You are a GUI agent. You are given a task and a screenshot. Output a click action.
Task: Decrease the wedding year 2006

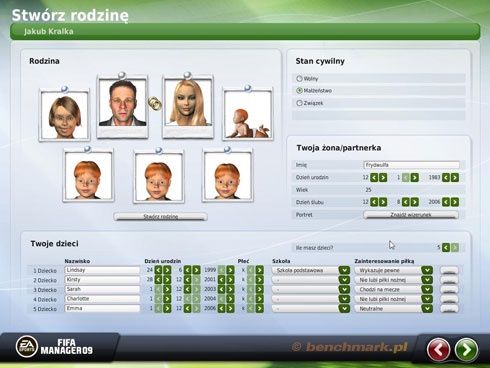446,202
